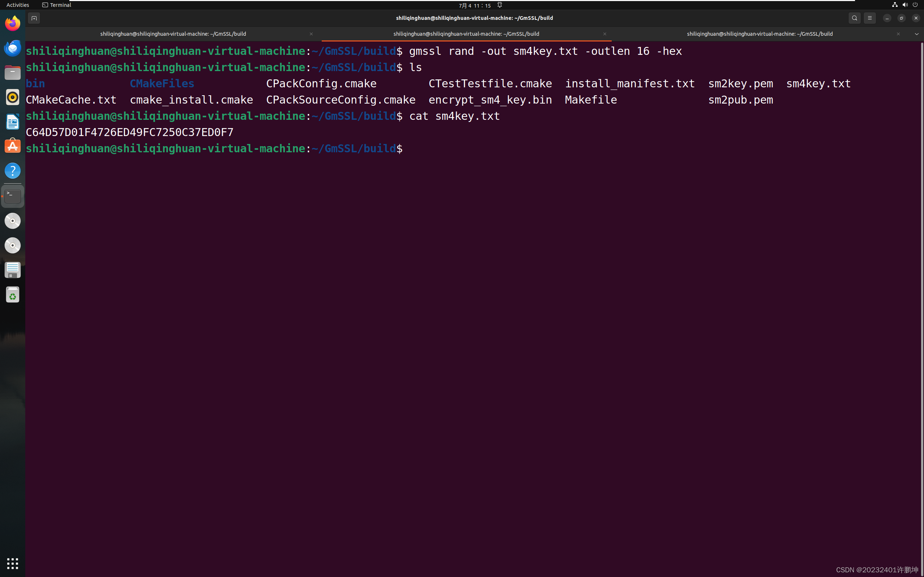This screenshot has width=924, height=577.
Task: Open terminal search magnifier button
Action: click(x=855, y=18)
